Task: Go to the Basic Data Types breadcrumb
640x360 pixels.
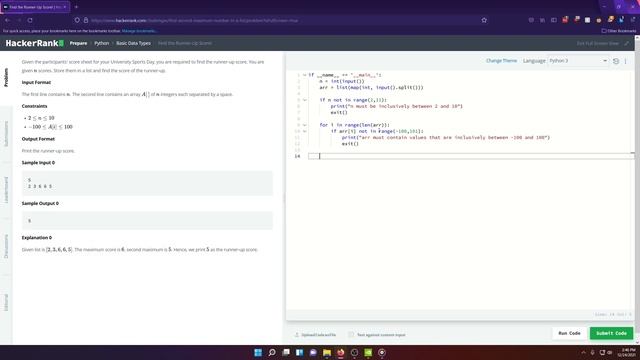Action: 133,43
